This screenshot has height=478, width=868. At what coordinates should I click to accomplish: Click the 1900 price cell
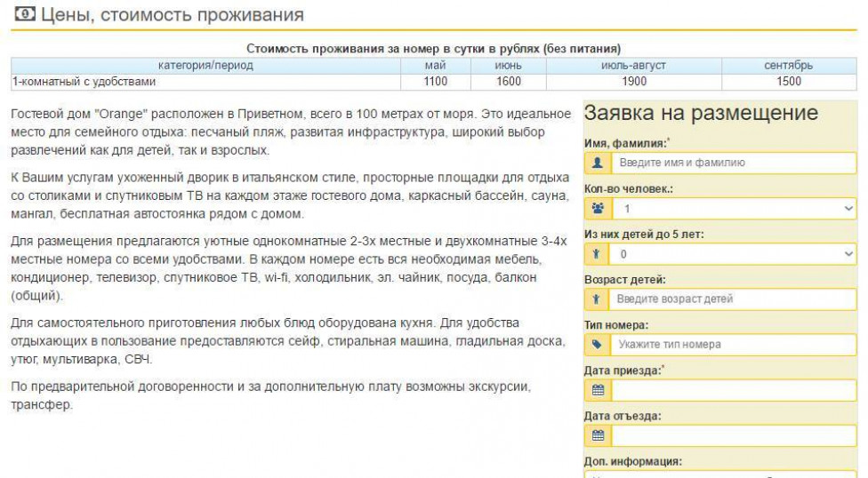coord(633,82)
